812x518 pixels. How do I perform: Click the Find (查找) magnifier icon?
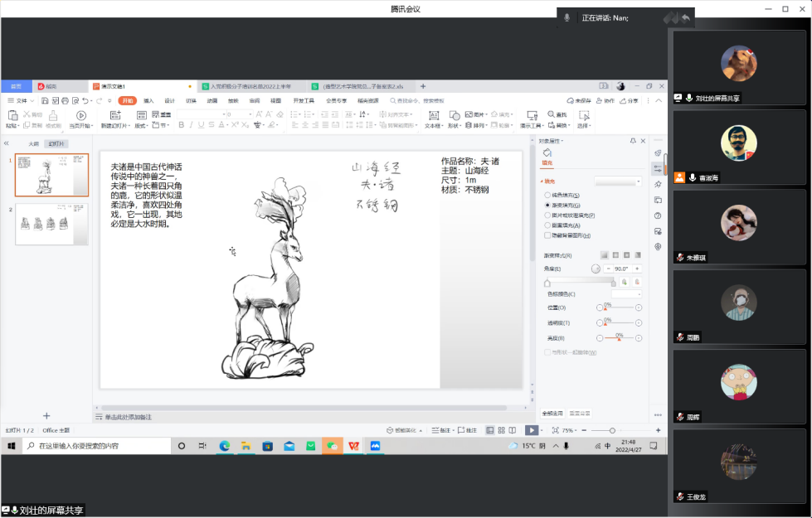[551, 114]
